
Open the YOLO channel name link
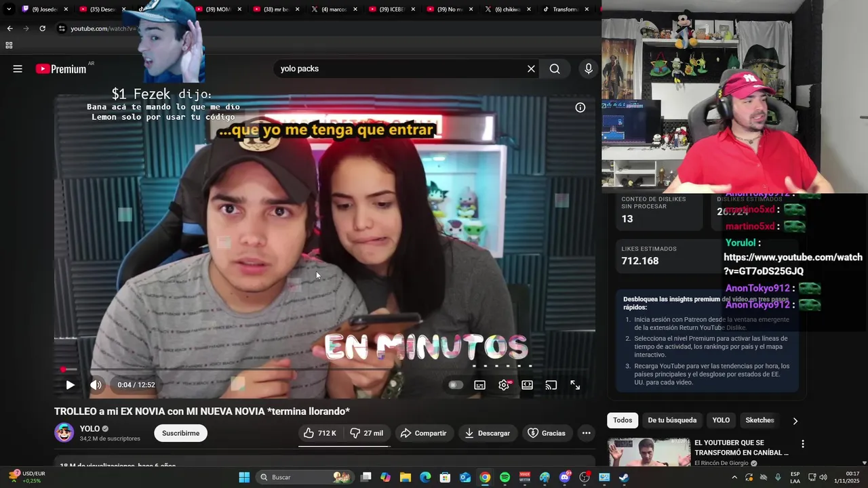90,428
